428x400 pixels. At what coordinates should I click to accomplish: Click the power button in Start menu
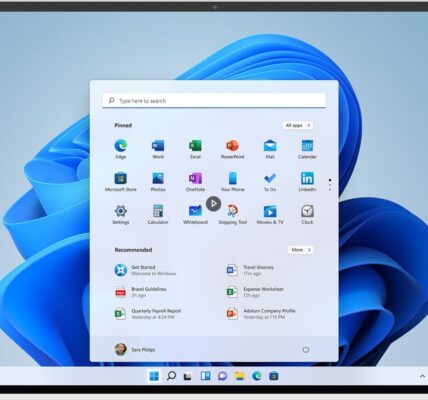(x=306, y=350)
